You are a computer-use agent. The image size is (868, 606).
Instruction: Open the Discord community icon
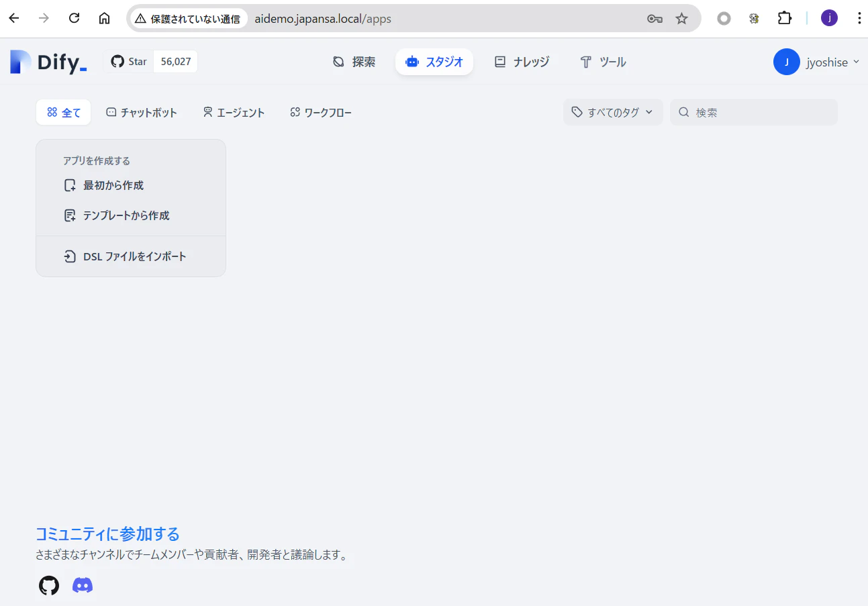83,585
